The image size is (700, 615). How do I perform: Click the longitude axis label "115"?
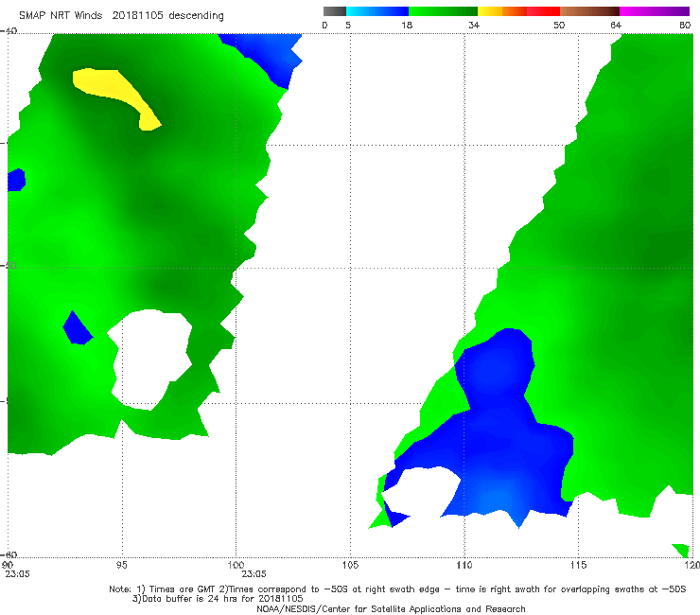point(579,565)
